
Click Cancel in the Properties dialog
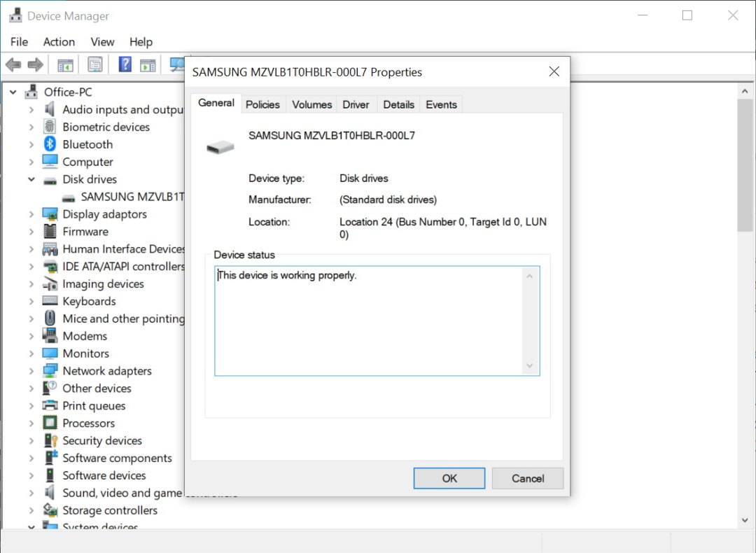click(x=528, y=478)
